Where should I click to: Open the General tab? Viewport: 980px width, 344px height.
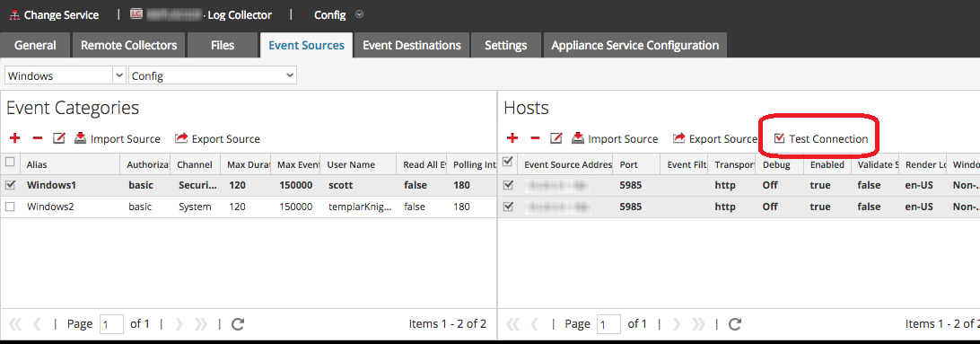click(35, 45)
